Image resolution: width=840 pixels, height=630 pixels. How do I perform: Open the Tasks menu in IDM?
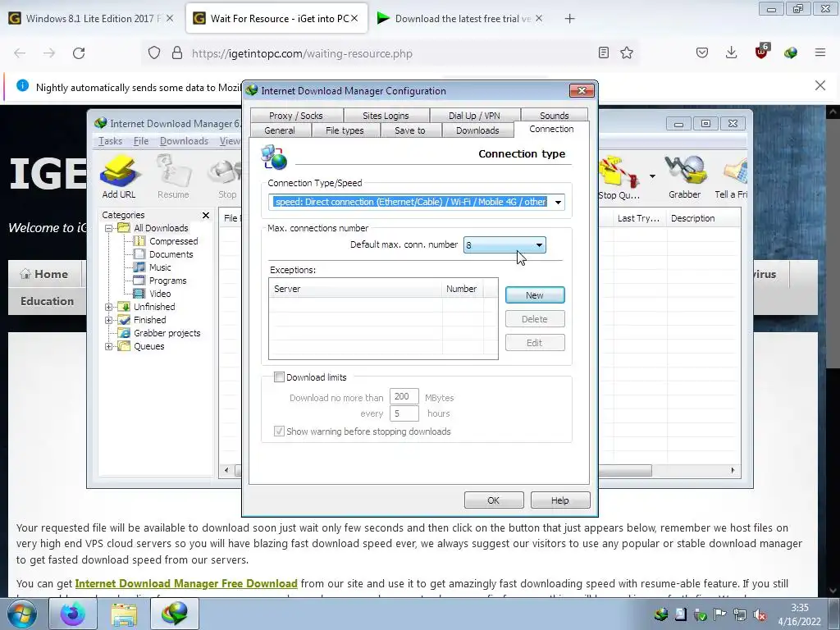point(111,141)
